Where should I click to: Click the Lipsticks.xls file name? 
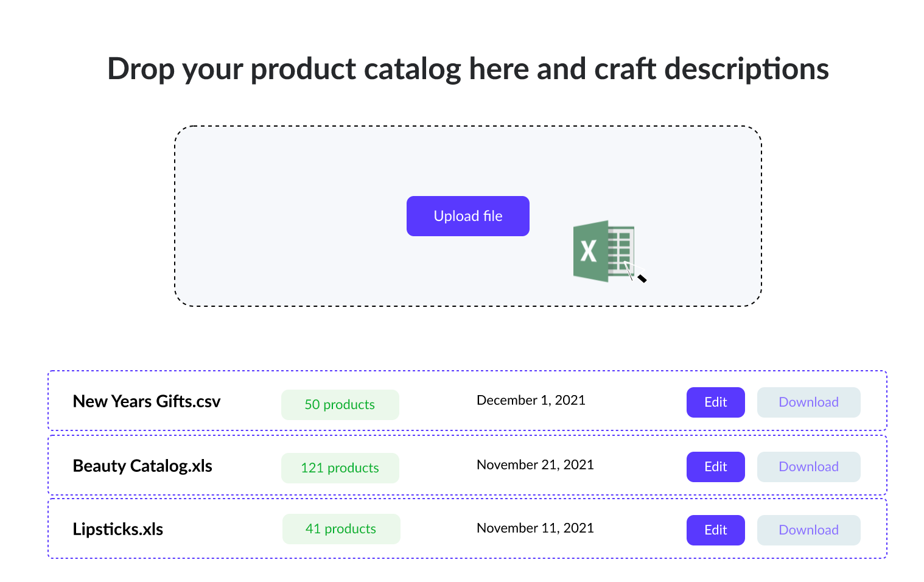coord(118,530)
